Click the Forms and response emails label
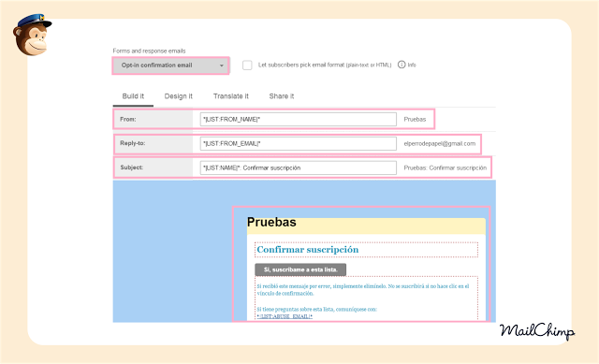 coord(149,51)
